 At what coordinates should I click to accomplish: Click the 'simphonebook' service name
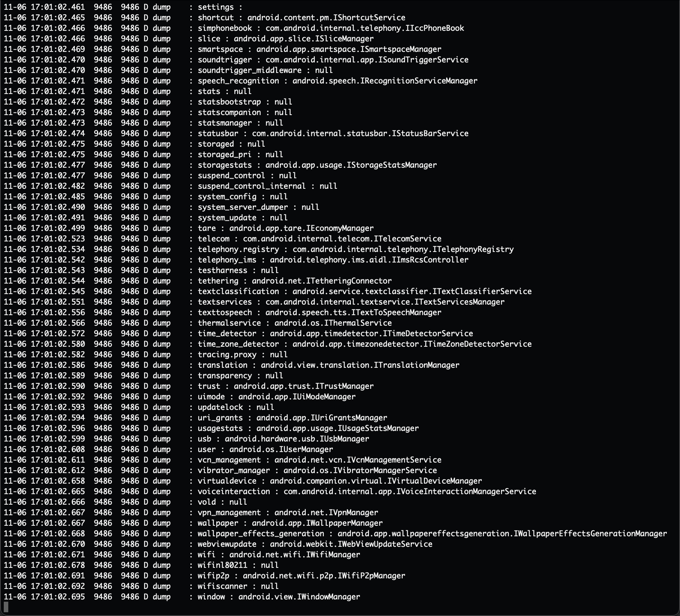pyautogui.click(x=225, y=28)
